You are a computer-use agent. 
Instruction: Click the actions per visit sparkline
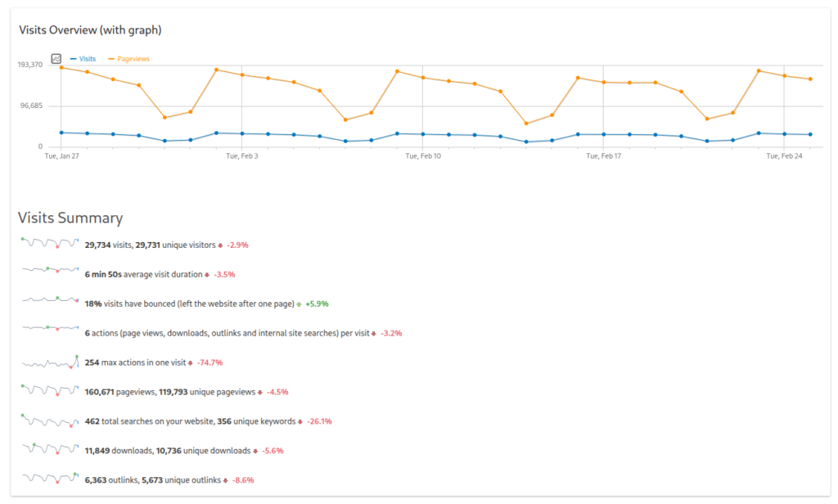click(49, 332)
